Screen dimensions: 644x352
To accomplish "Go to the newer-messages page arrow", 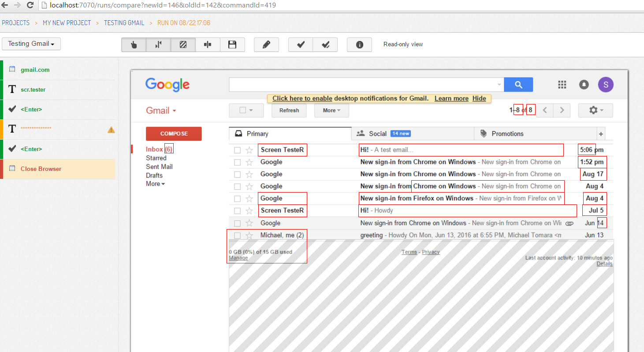I will pos(545,111).
